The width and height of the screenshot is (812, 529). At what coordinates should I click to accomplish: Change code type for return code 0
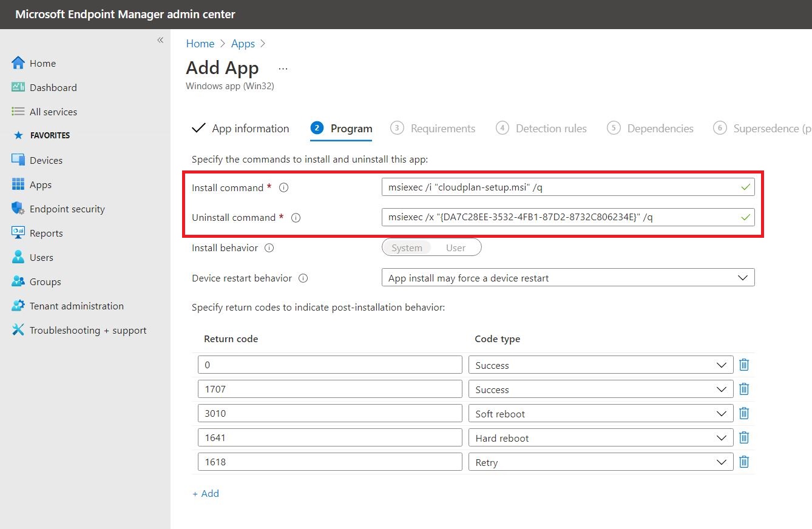click(x=722, y=365)
